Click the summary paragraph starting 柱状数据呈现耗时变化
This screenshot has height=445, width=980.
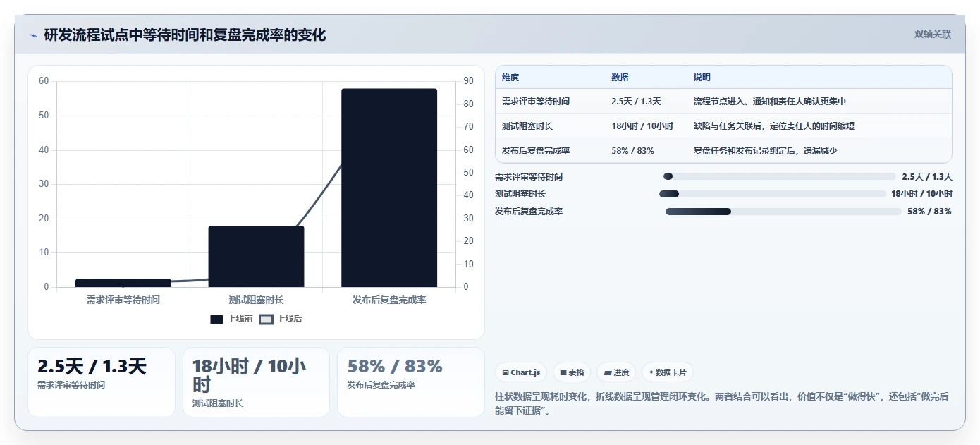point(722,403)
